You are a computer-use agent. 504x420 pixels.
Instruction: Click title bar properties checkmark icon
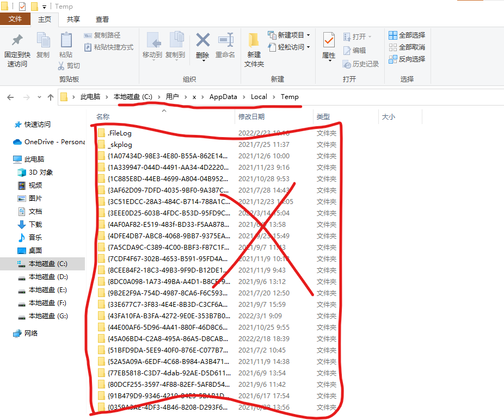(x=22, y=7)
